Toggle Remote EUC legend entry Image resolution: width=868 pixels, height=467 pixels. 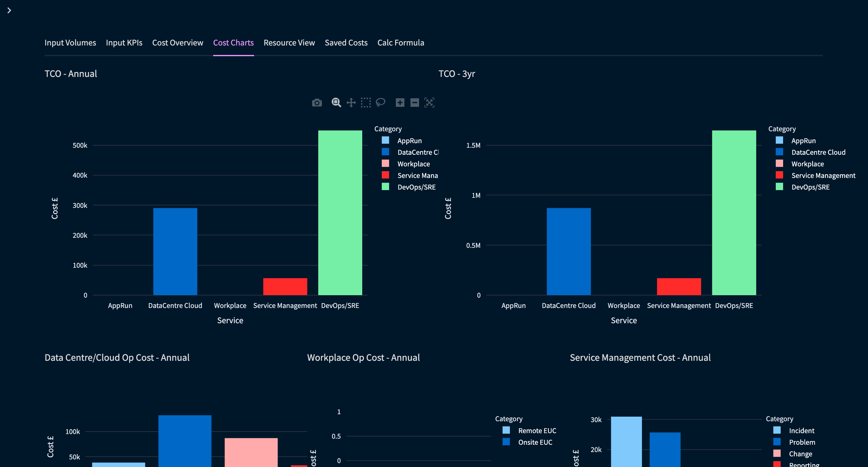(537, 431)
